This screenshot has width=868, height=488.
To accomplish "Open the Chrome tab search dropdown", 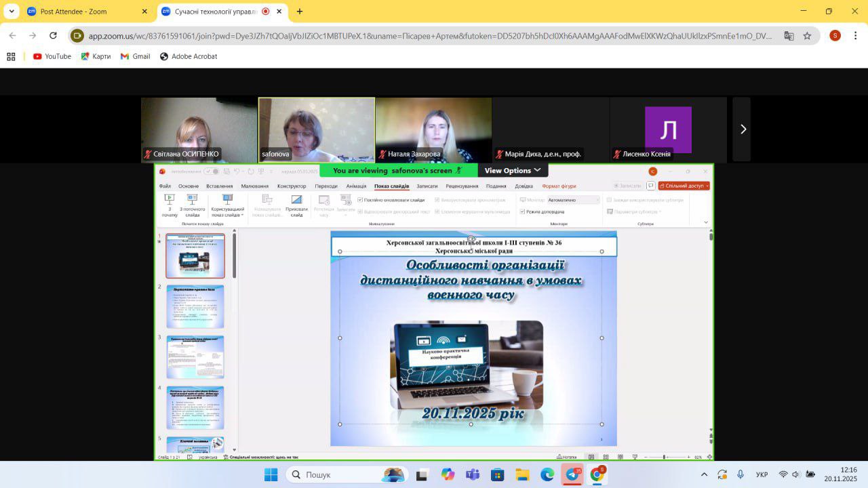I will pyautogui.click(x=12, y=12).
